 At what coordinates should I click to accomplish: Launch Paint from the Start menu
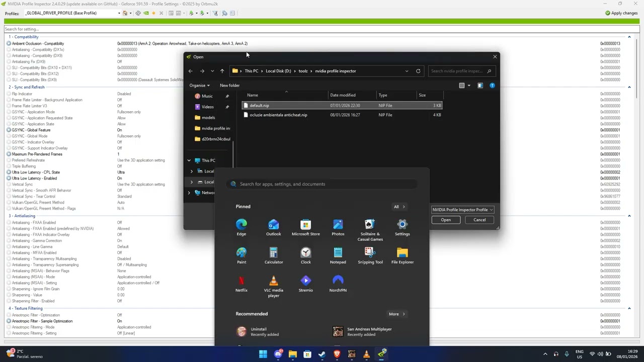click(x=242, y=255)
